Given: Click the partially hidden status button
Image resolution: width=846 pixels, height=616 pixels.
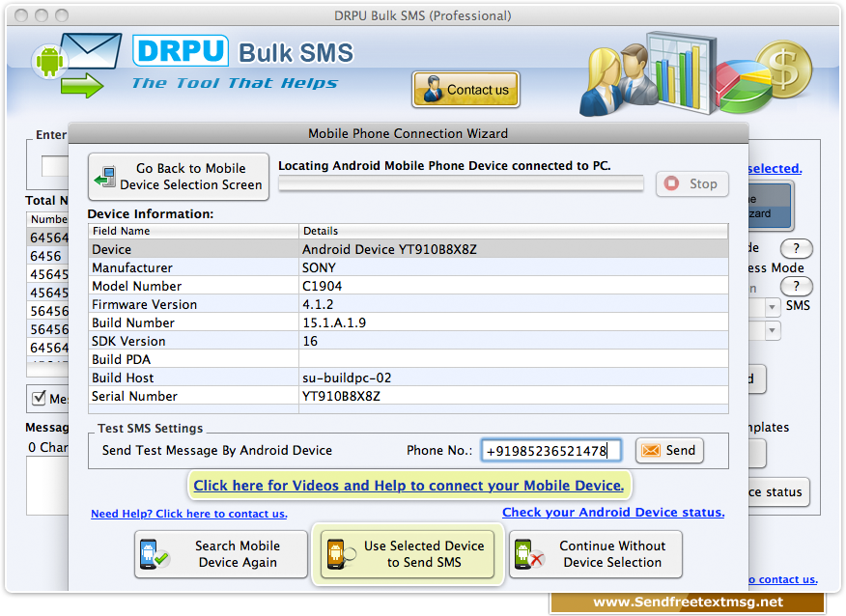Looking at the screenshot, I should pos(778,492).
